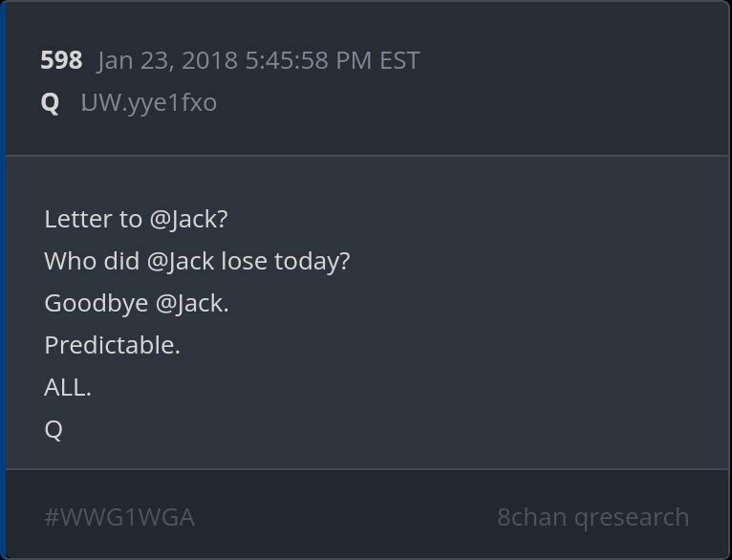Click the @Jack mention in first line
The height and width of the screenshot is (560, 732).
click(188, 220)
